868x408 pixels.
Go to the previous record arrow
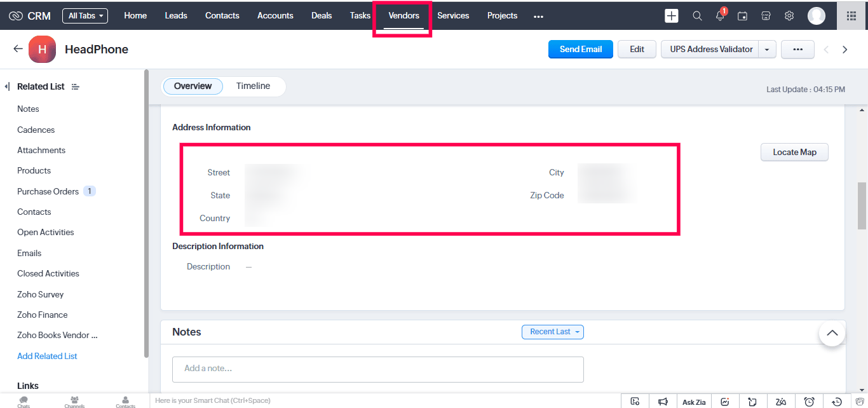click(x=826, y=50)
